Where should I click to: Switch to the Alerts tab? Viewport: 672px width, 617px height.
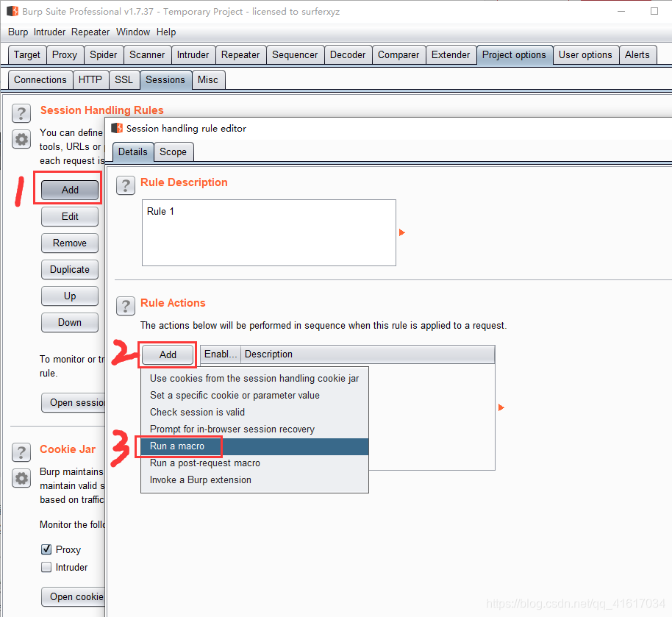[637, 55]
